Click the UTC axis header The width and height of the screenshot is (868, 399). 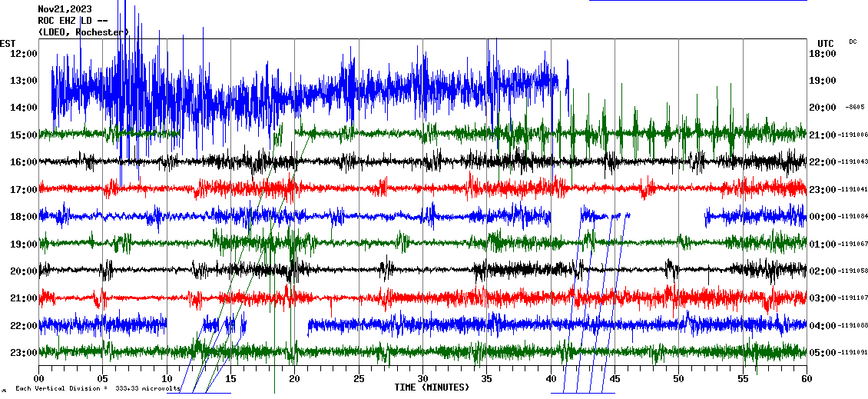pyautogui.click(x=826, y=43)
